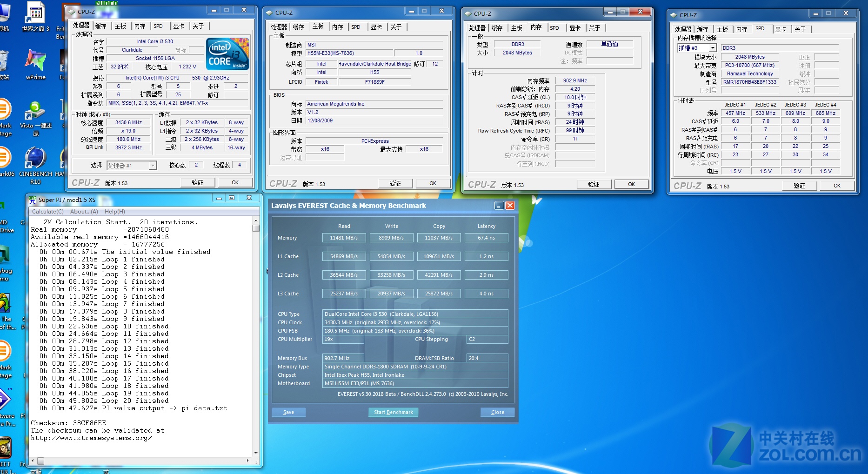
Task: Select 内存 tab in mainboard CPU-Z window
Action: click(x=338, y=27)
